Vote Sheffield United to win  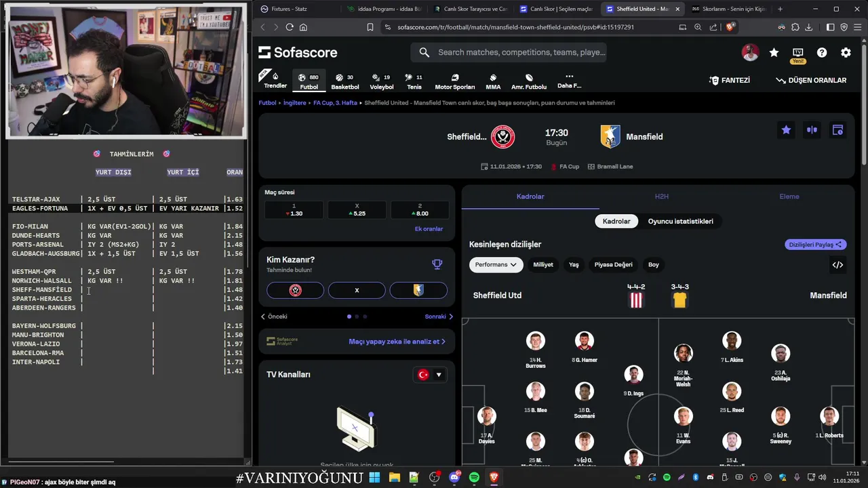pos(295,290)
